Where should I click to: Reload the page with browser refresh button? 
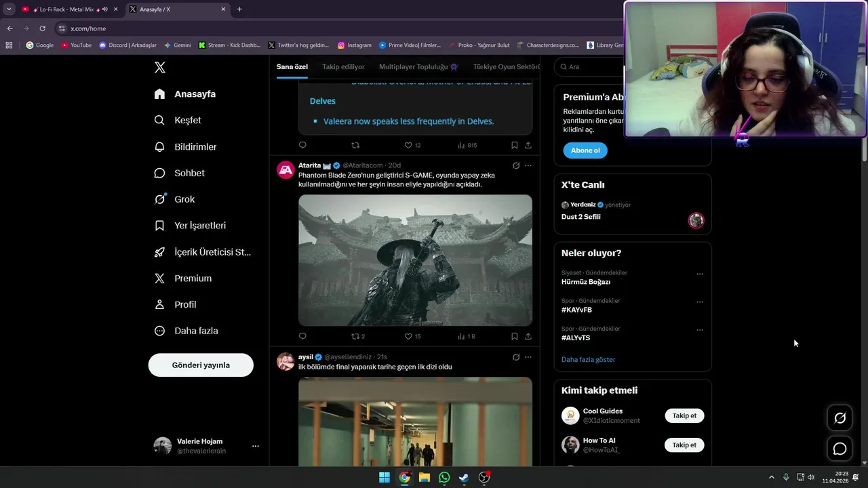tap(42, 28)
